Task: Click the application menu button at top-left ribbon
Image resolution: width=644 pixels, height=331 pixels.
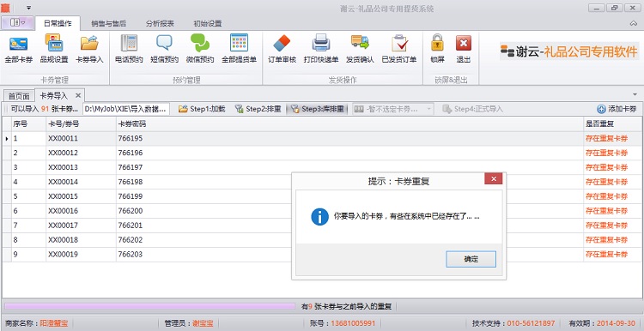Action: (17, 23)
